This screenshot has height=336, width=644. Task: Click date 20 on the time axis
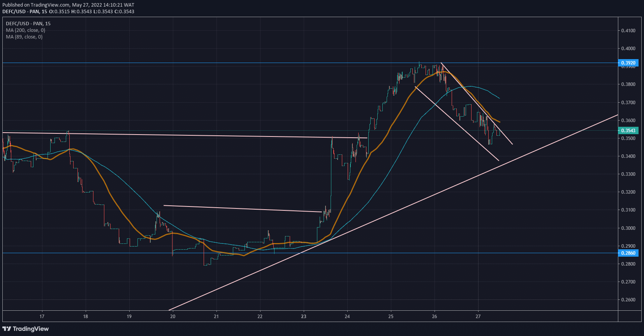(x=173, y=317)
